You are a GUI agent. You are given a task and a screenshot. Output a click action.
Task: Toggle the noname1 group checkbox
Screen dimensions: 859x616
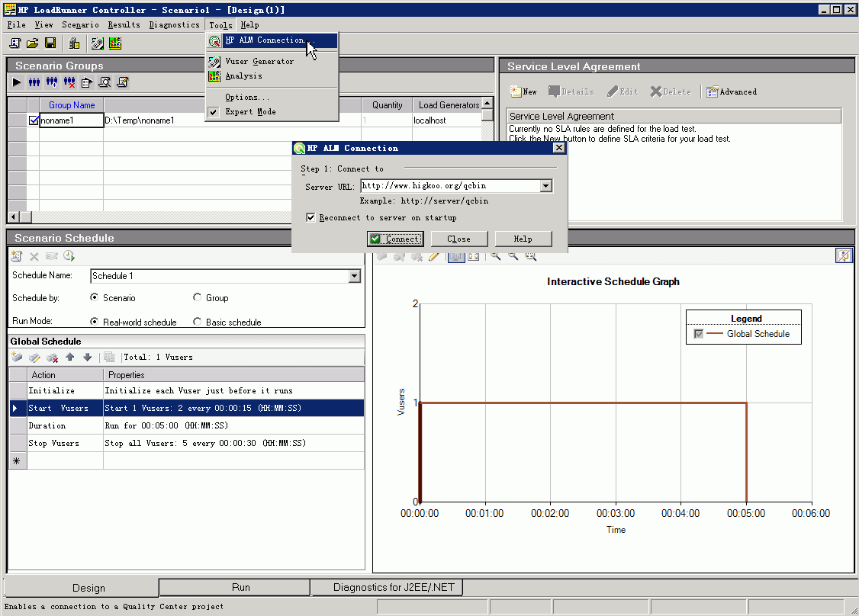click(34, 120)
